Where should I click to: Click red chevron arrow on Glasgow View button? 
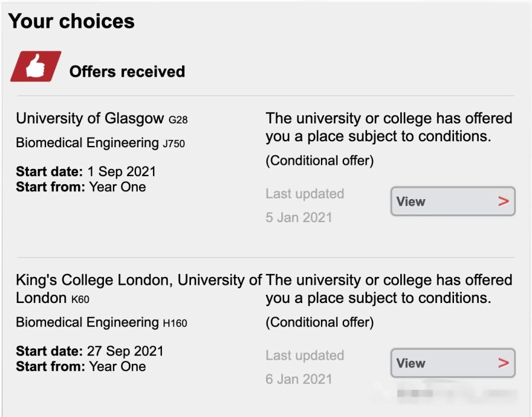point(504,201)
